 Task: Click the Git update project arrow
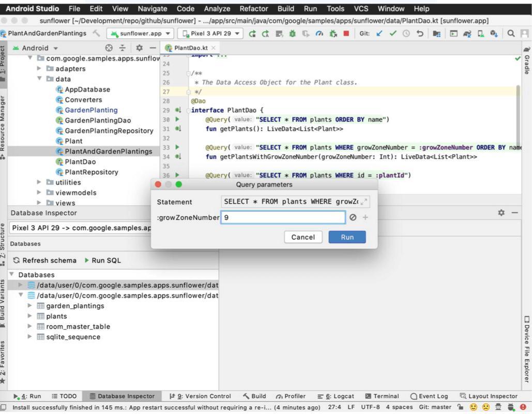click(379, 34)
